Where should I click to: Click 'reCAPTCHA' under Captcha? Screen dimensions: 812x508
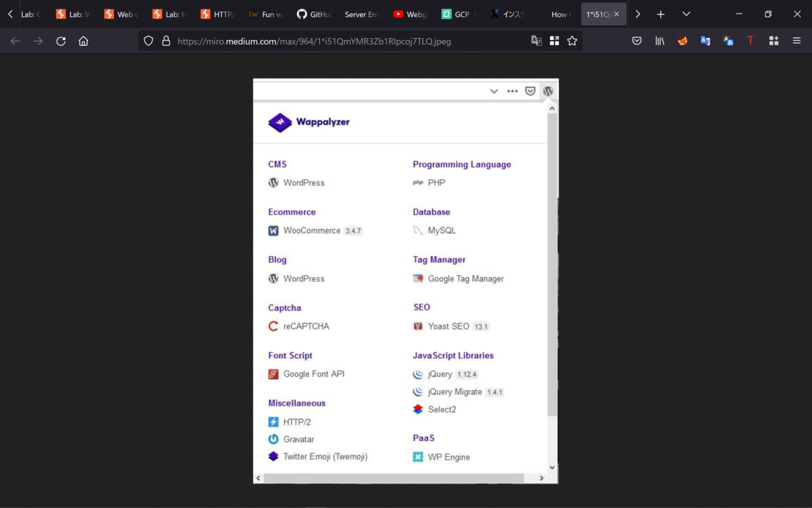307,326
